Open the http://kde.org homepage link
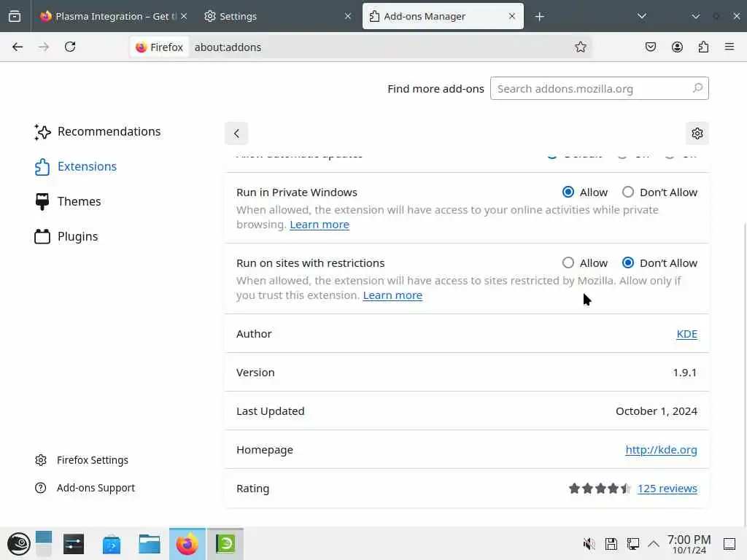Viewport: 747px width, 560px height. [661, 449]
